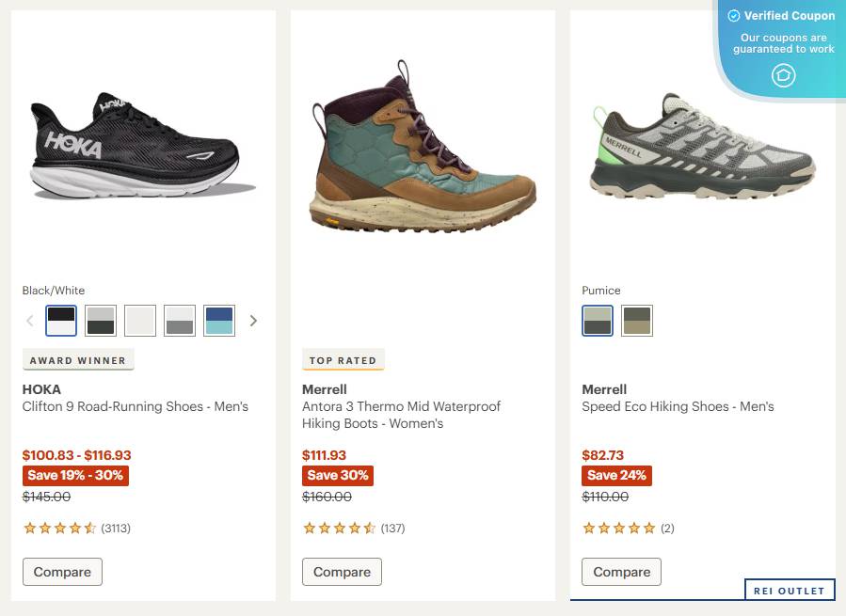Switch to the REI OUTLET tab
Image resolution: width=846 pixels, height=616 pixels.
[789, 591]
